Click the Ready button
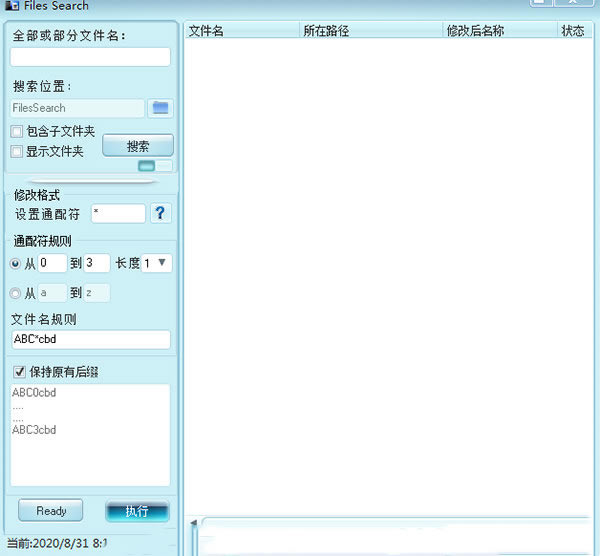 click(x=52, y=511)
